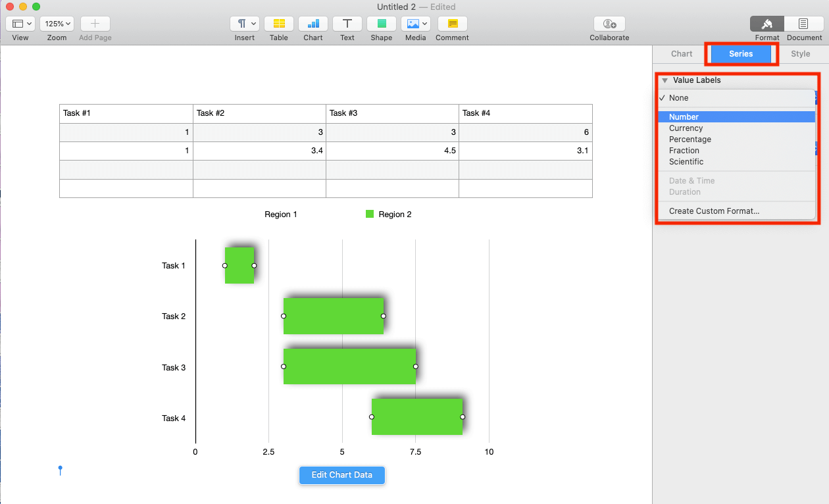829x504 pixels.
Task: Open the Insert dropdown menu
Action: point(245,24)
